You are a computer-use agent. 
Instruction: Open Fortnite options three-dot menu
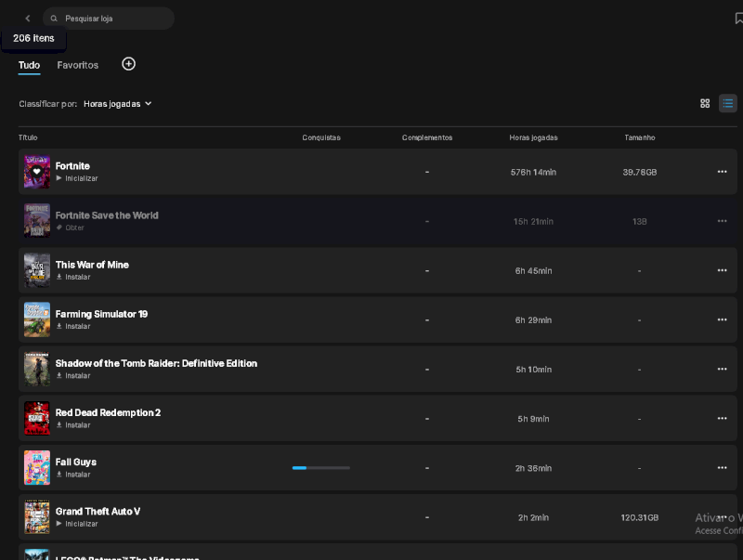722,172
